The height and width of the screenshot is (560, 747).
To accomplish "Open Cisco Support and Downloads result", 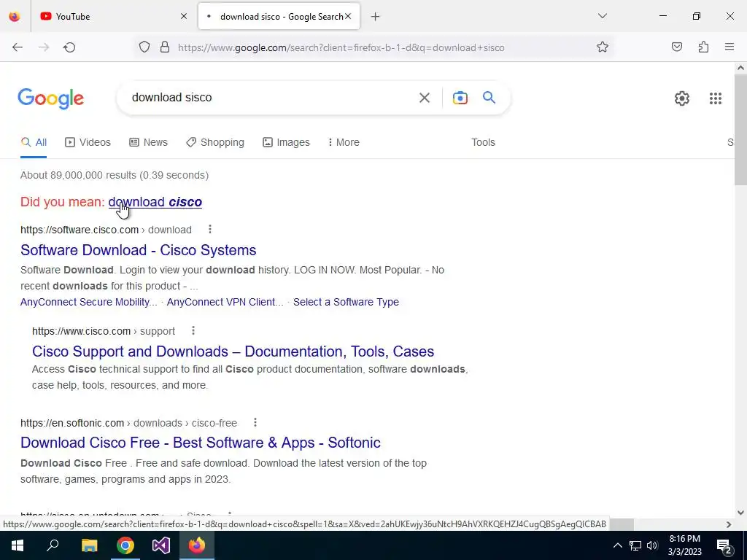I will 233,351.
